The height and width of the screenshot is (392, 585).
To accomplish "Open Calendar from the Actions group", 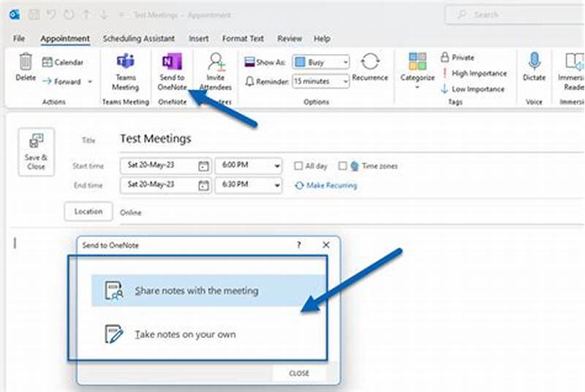I will click(x=63, y=62).
